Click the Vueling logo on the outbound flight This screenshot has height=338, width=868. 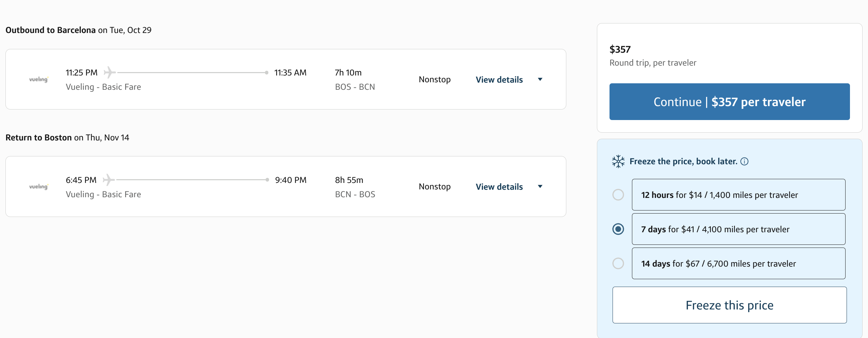click(38, 79)
